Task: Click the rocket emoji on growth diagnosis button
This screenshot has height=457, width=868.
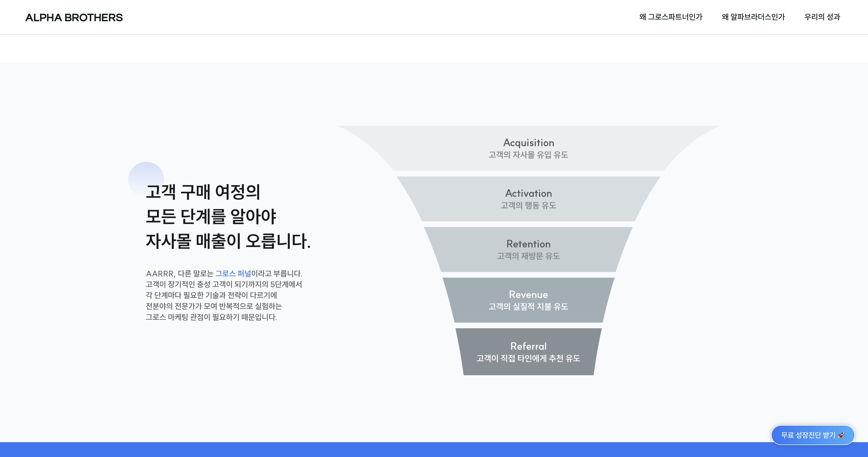Action: coord(841,435)
